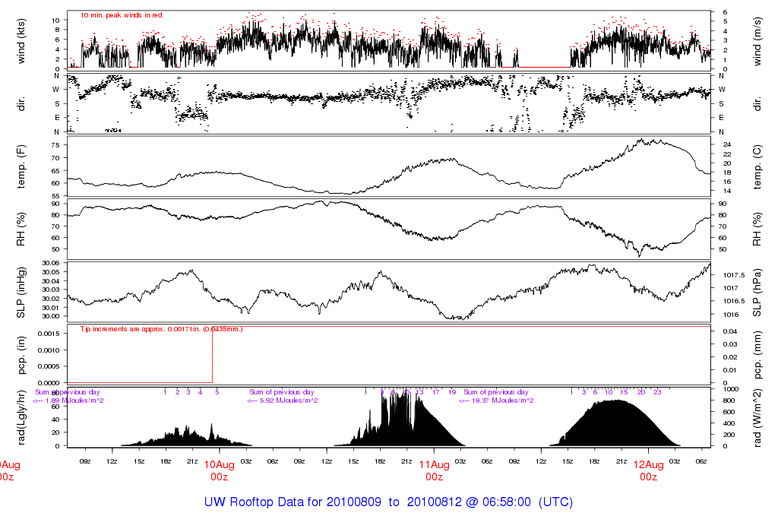Click the '10Aug 00z' date label
Image resolution: width=778 pixels, height=532 pixels.
point(219,471)
